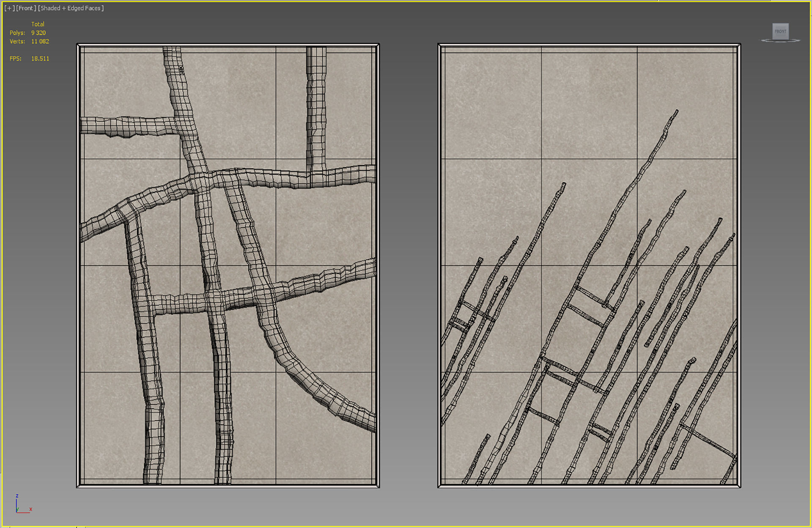Open the [+] general viewport menu
This screenshot has height=528, width=812.
9,8
